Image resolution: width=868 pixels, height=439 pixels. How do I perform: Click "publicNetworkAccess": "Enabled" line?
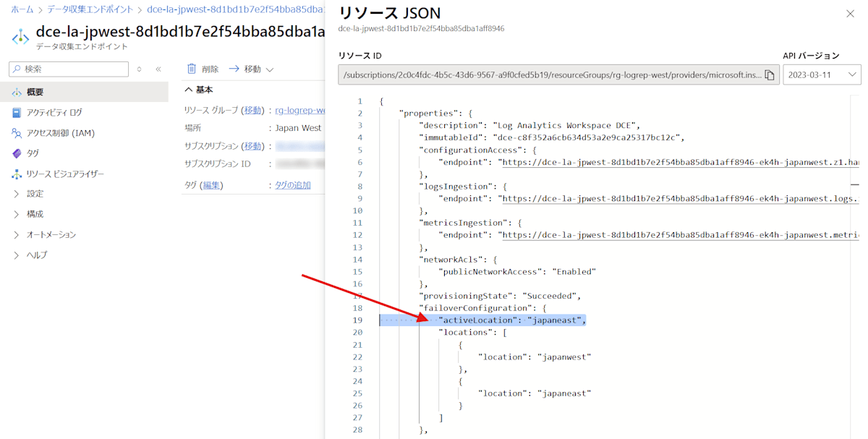(517, 271)
